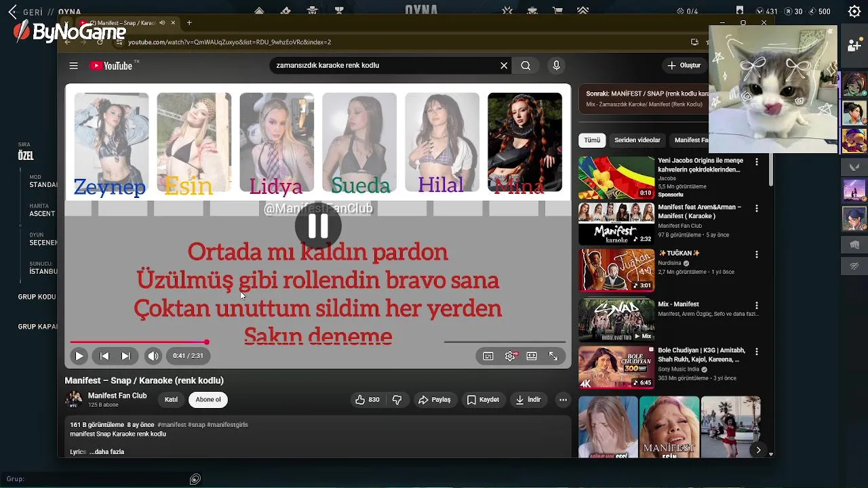This screenshot has height=488, width=868.
Task: Mute the tab using its speaker icon
Action: coord(162,23)
